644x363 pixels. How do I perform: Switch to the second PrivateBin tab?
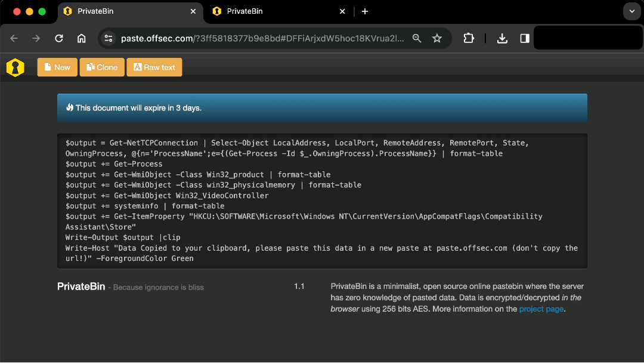click(x=279, y=13)
